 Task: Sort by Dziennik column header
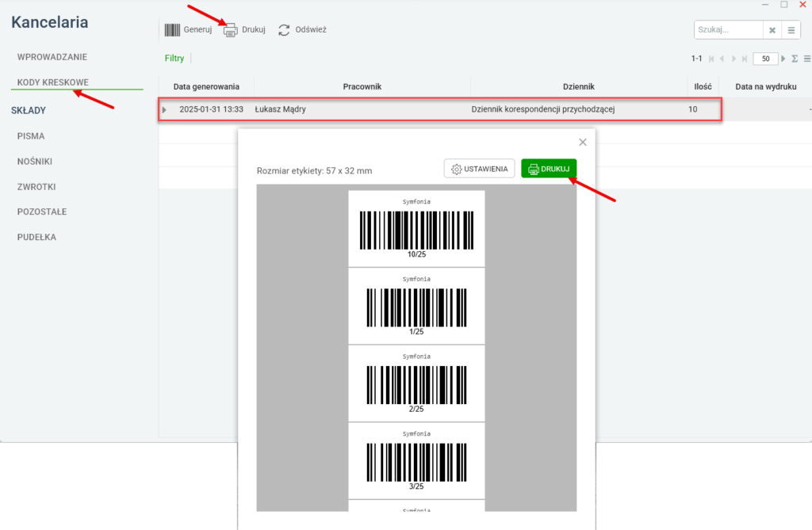pos(578,86)
